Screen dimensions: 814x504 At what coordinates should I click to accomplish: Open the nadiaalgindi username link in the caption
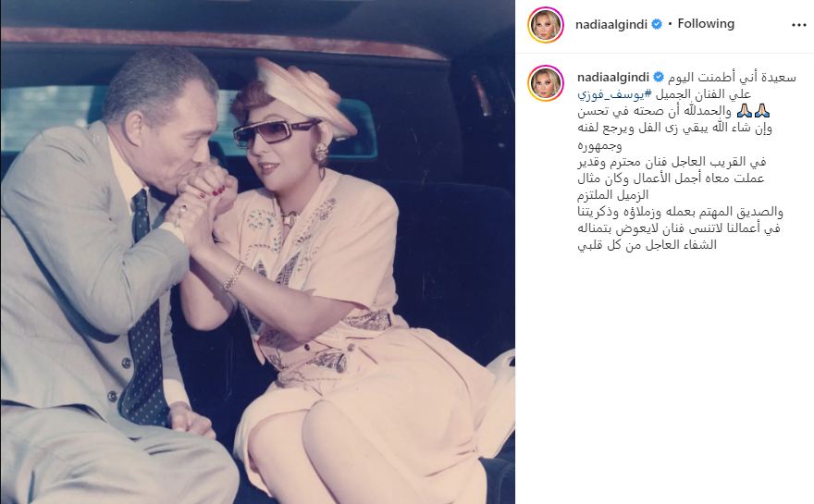click(x=613, y=78)
